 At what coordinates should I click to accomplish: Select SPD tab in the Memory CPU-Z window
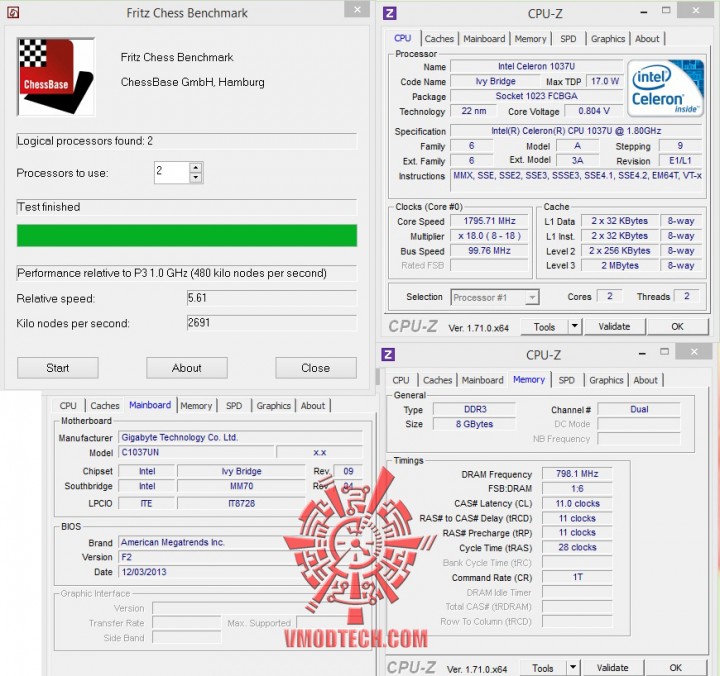coord(566,380)
